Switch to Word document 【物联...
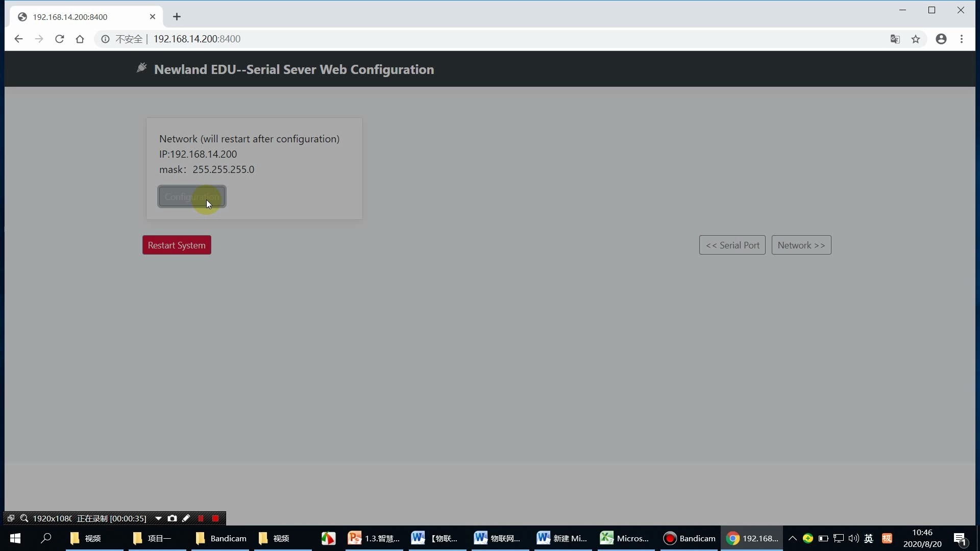The image size is (980, 551). (436, 538)
